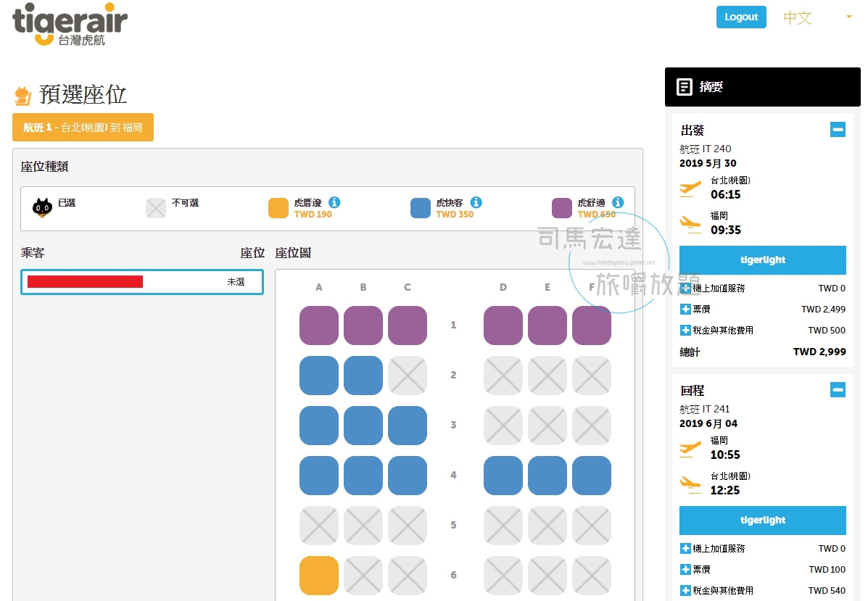Choose purple seat 1E

pos(547,326)
